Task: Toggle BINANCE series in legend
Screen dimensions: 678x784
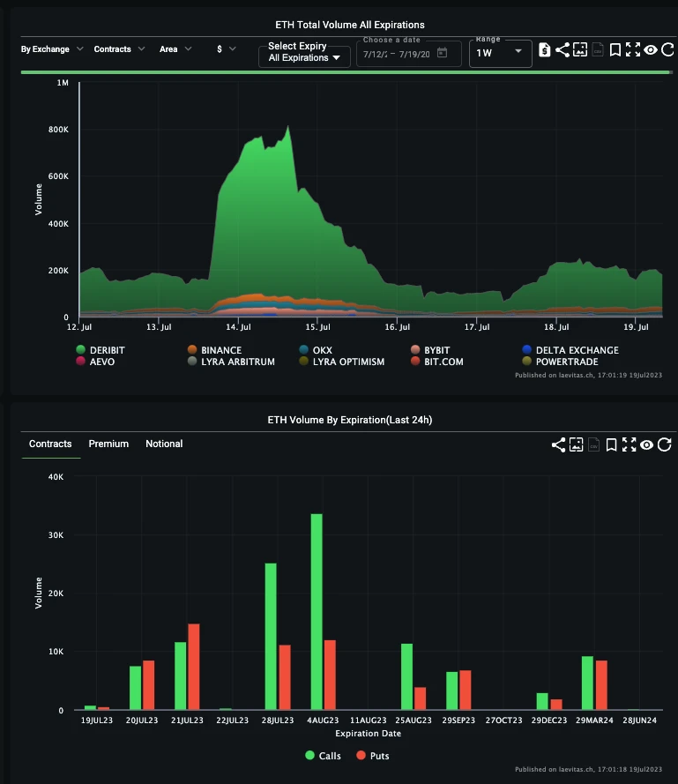Action: 214,350
